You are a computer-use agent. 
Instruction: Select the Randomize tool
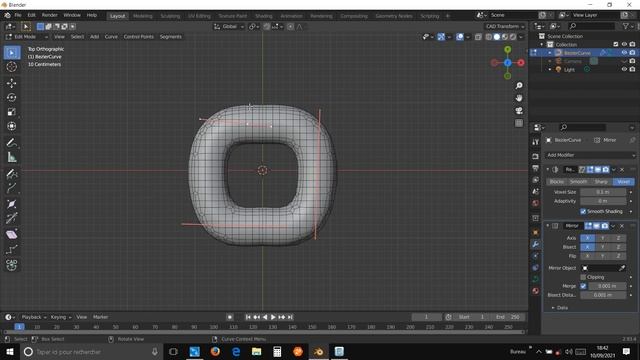click(x=11, y=249)
